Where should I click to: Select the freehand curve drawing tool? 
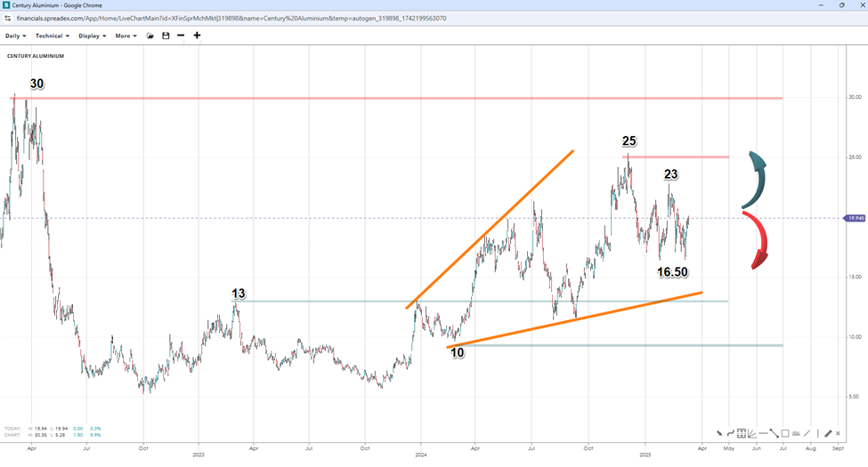(x=731, y=433)
